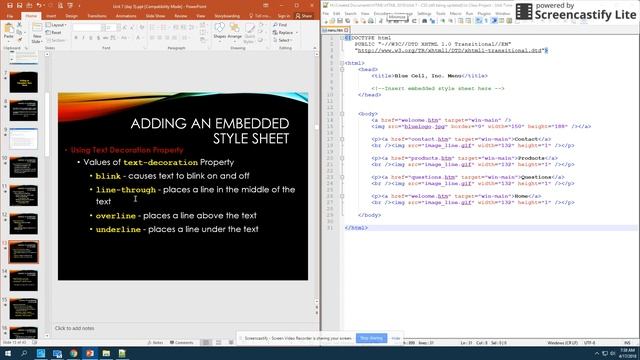Collapse the html fold marker in Notepad++

pyautogui.click(x=342, y=63)
